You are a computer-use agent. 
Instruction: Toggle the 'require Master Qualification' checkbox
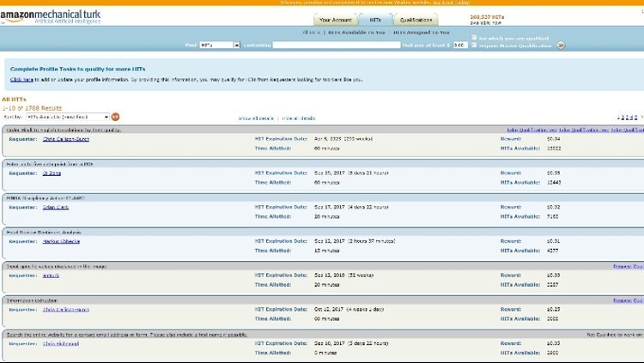[x=473, y=45]
